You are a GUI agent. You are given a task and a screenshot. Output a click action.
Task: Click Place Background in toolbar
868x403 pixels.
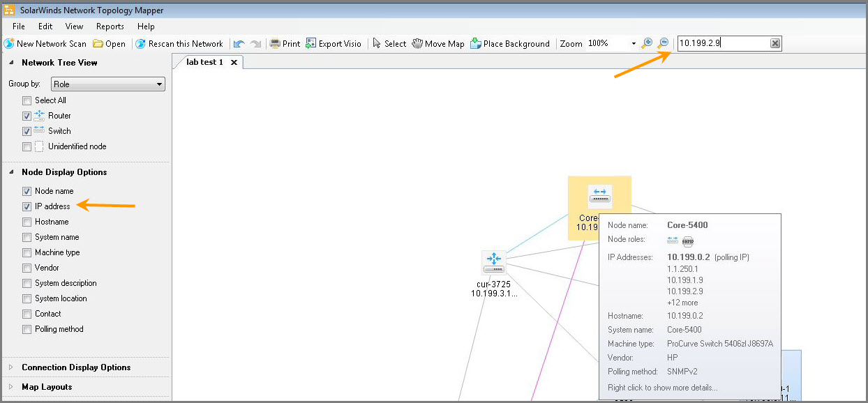point(510,43)
